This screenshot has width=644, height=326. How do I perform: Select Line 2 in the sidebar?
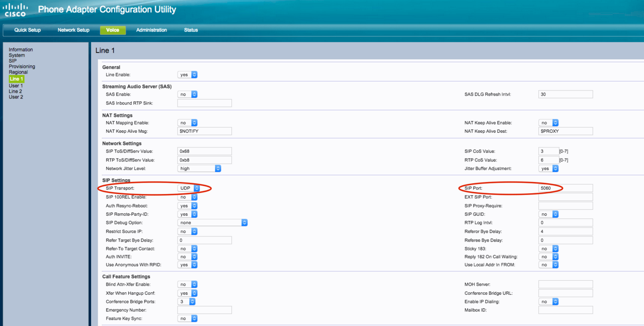point(15,91)
